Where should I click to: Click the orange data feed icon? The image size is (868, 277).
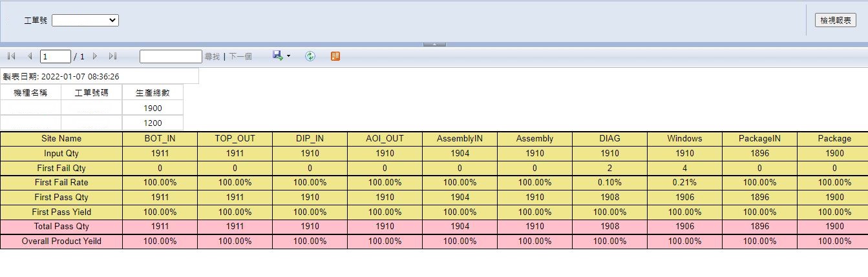(x=335, y=56)
